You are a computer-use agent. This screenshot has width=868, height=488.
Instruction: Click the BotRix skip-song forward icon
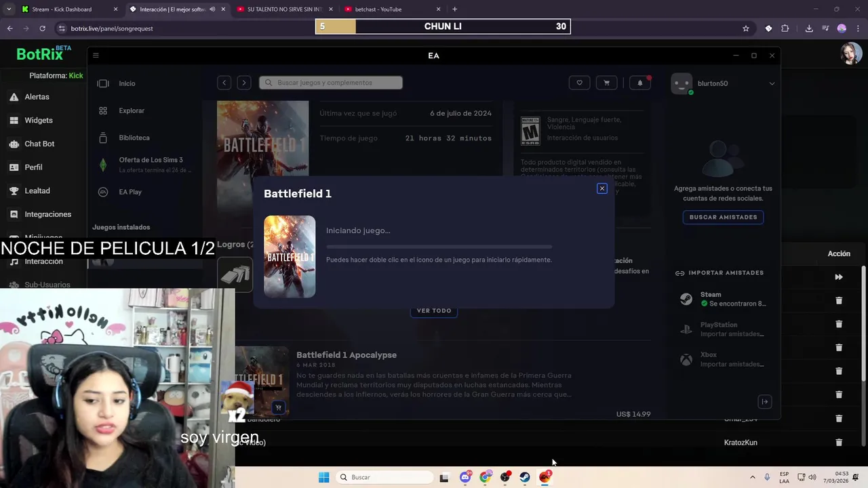(x=839, y=277)
